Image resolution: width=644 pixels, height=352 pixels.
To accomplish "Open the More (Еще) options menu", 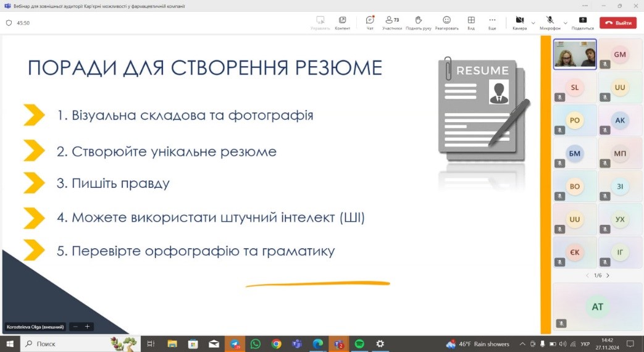I will 492,22.
